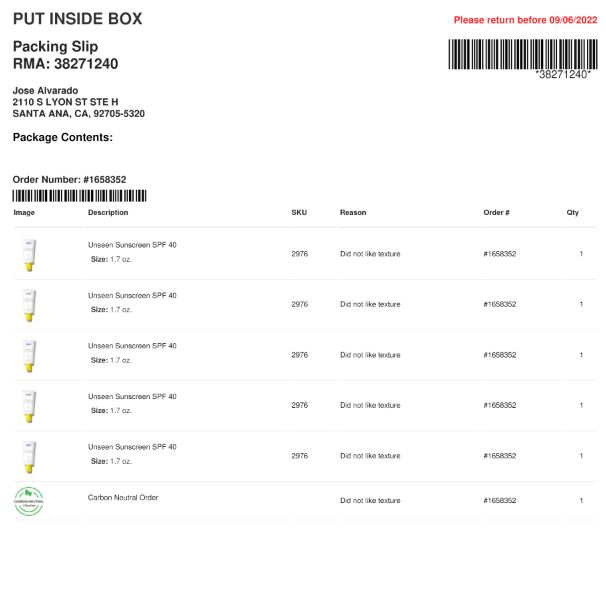Click the RMA: 38271240 heading
606x592 pixels.
pyautogui.click(x=65, y=64)
